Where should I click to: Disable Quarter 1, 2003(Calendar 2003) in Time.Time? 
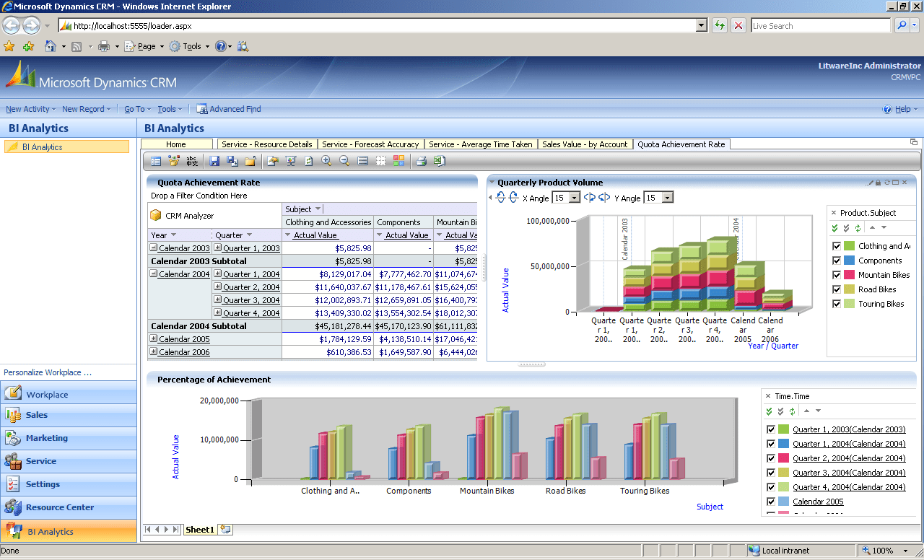[770, 429]
